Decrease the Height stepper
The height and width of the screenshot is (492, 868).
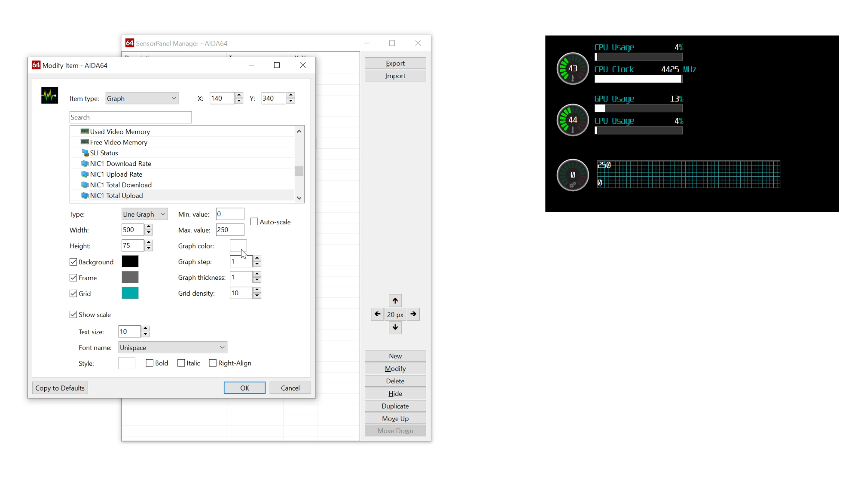click(149, 249)
